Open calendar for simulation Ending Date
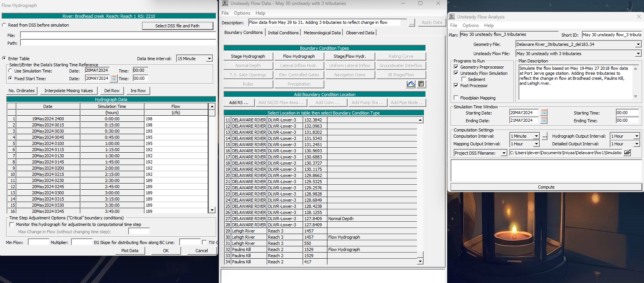 [544, 120]
